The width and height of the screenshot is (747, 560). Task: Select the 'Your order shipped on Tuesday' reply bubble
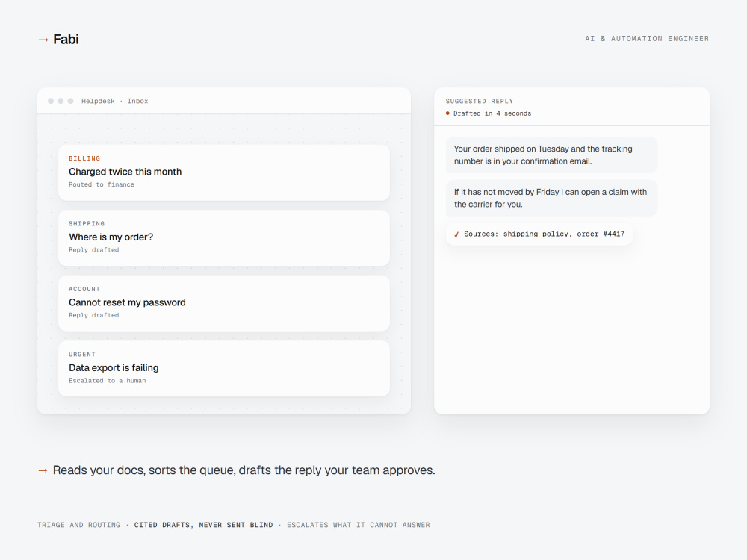pos(551,155)
